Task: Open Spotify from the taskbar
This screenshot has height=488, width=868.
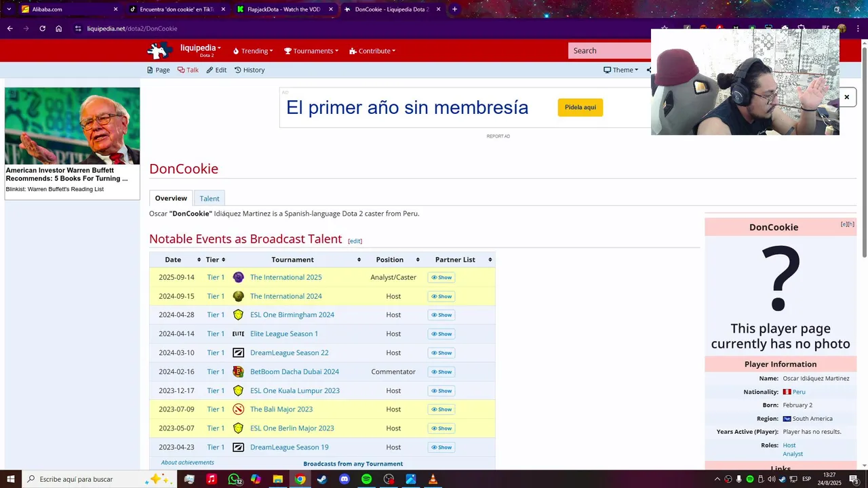Action: coord(366,479)
